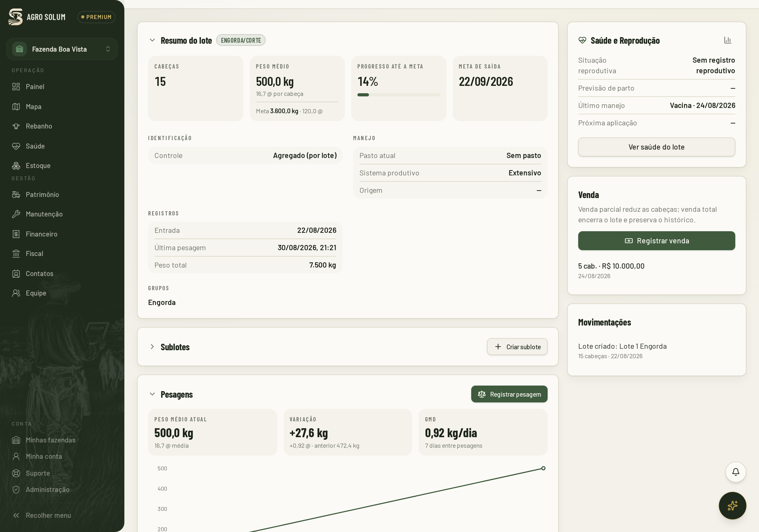Viewport: 759px width, 532px height.
Task: Click the Minhas fazendas barn icon
Action: point(16,440)
